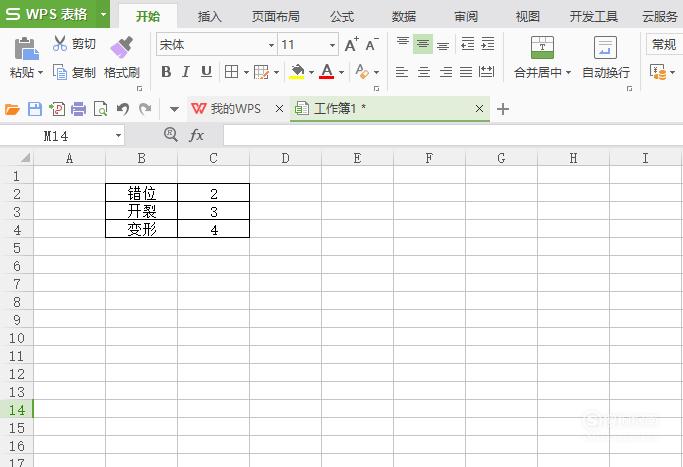
Task: Click the Copy icon
Action: pos(60,72)
